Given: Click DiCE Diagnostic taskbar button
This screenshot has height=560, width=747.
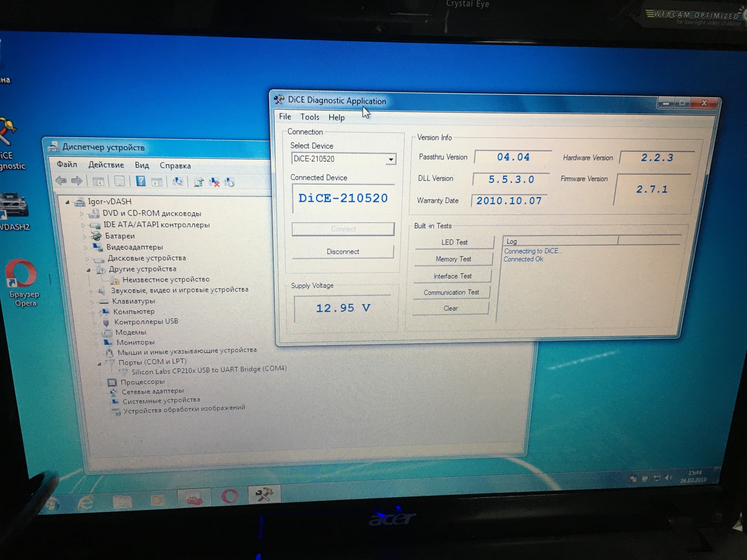Looking at the screenshot, I should click(264, 495).
